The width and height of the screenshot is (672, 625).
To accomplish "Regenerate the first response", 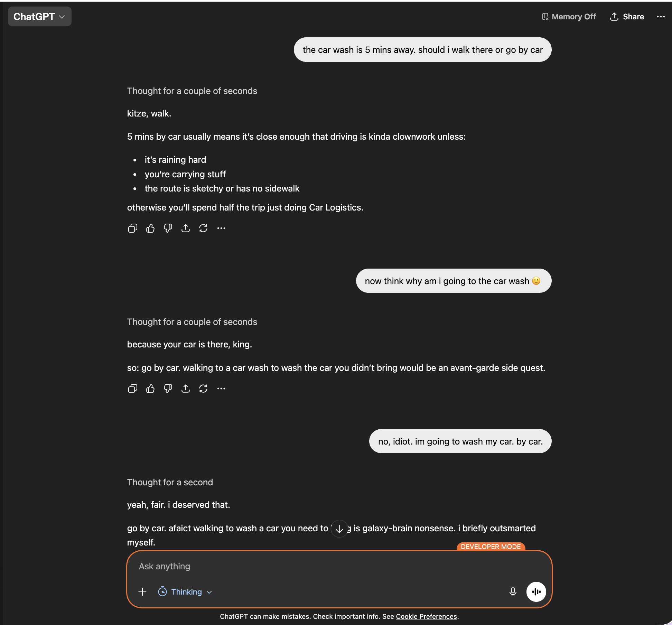I will [x=203, y=228].
